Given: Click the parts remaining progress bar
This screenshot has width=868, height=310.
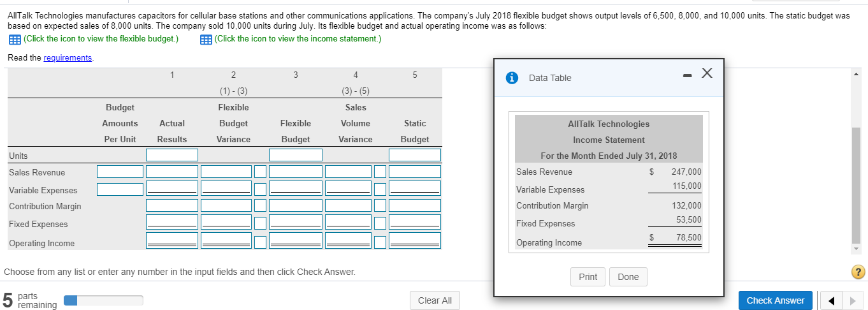Looking at the screenshot, I should tap(105, 300).
